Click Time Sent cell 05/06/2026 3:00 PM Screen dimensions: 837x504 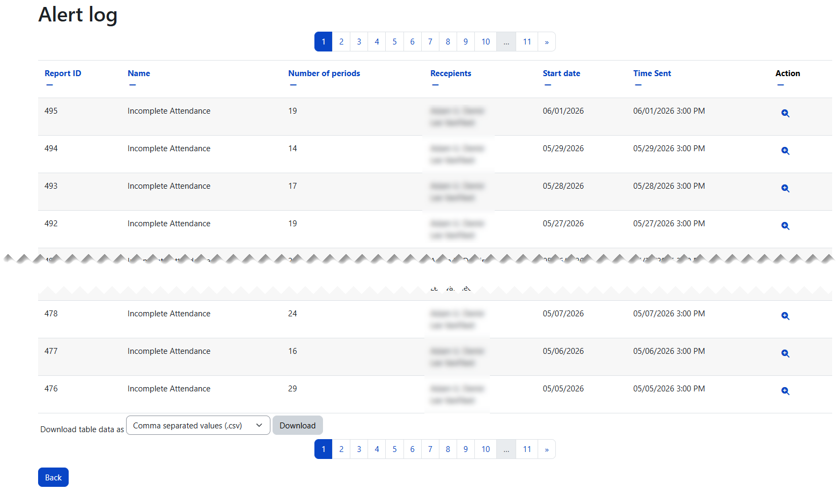[669, 351]
